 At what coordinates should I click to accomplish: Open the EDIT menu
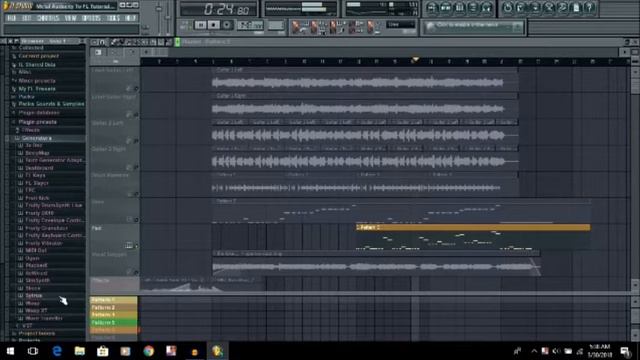pyautogui.click(x=27, y=18)
